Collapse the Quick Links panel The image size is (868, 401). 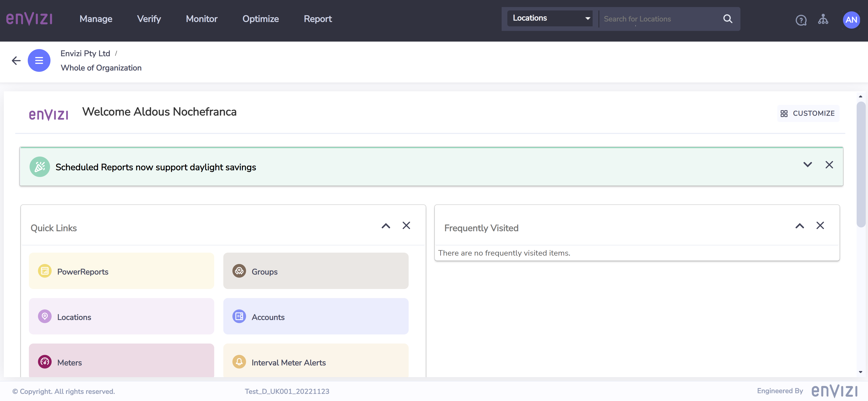click(x=386, y=226)
